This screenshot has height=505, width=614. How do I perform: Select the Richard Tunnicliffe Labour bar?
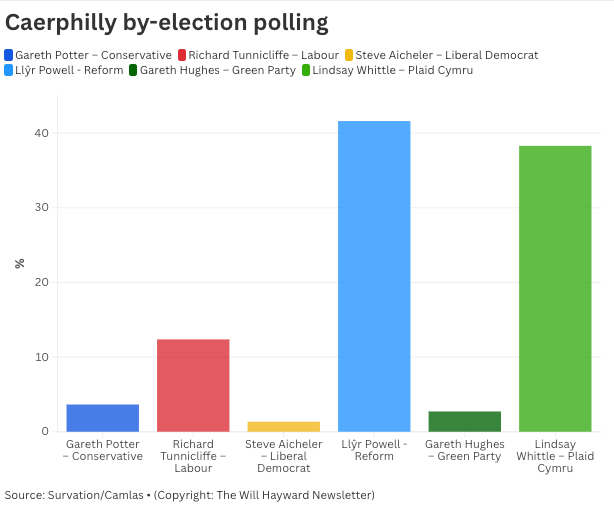[x=193, y=386]
